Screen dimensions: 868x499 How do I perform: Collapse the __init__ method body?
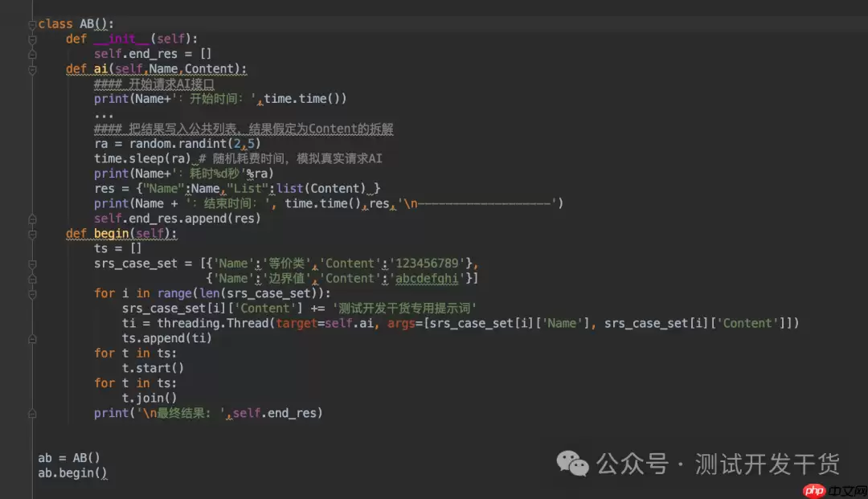(x=32, y=38)
